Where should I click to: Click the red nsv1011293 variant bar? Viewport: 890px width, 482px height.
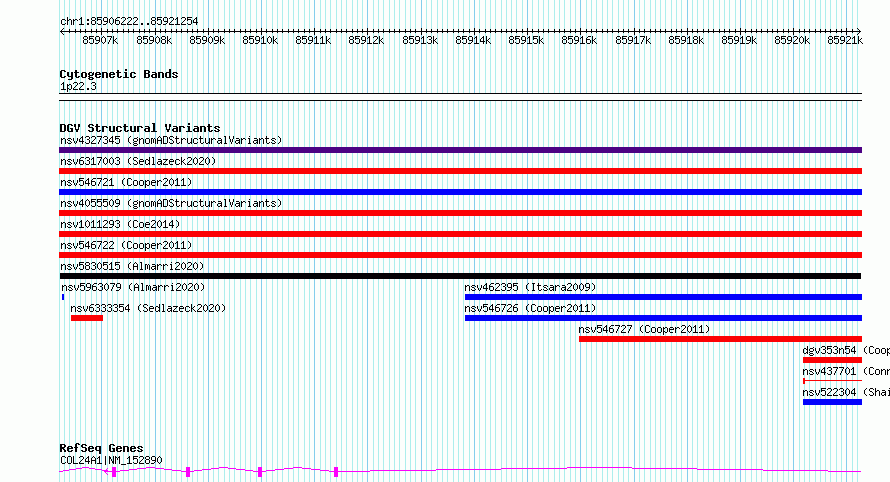click(x=460, y=234)
